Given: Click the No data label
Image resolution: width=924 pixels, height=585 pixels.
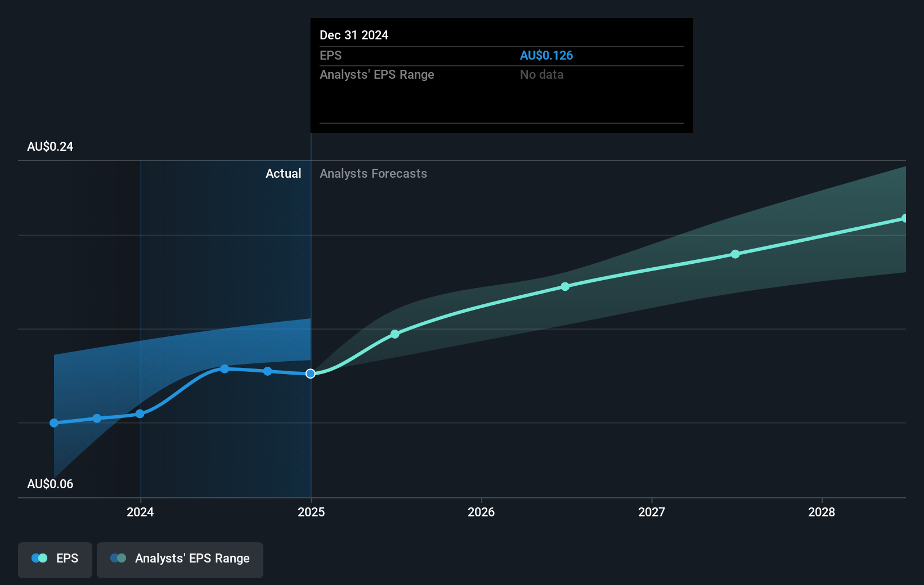Looking at the screenshot, I should pyautogui.click(x=541, y=74).
